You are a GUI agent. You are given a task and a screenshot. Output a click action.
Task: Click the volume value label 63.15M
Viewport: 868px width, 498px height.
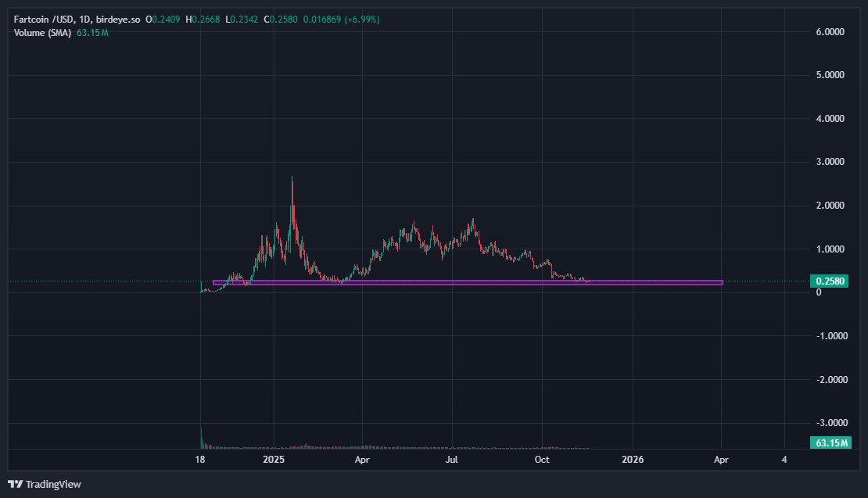click(831, 442)
